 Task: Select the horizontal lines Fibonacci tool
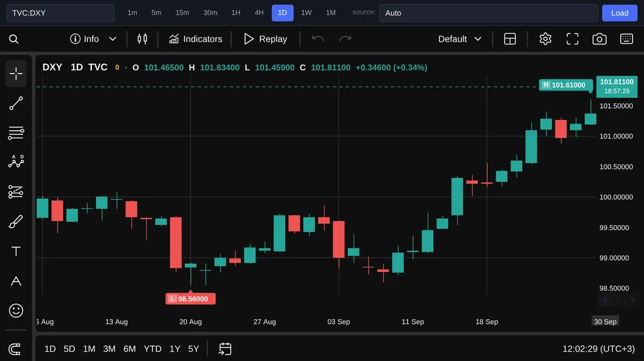(16, 133)
